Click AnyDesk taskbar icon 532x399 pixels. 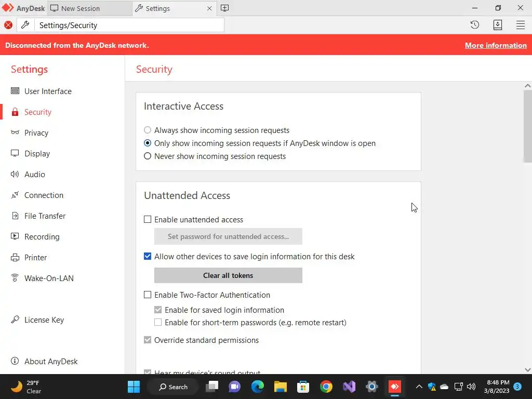pyautogui.click(x=395, y=387)
